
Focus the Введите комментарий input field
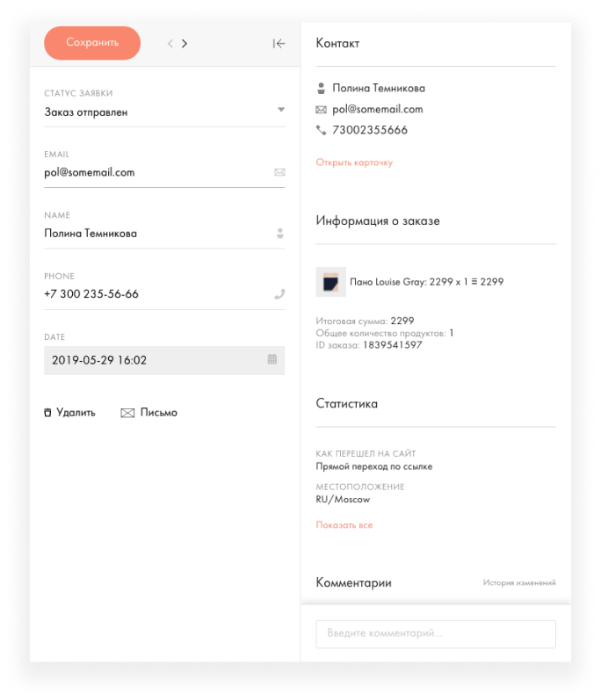436,633
